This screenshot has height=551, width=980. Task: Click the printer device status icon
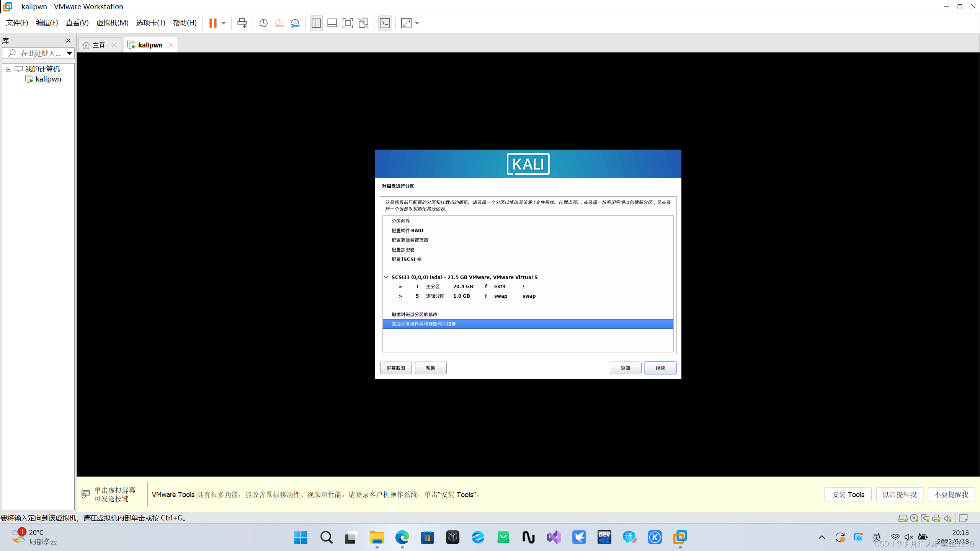click(x=936, y=518)
